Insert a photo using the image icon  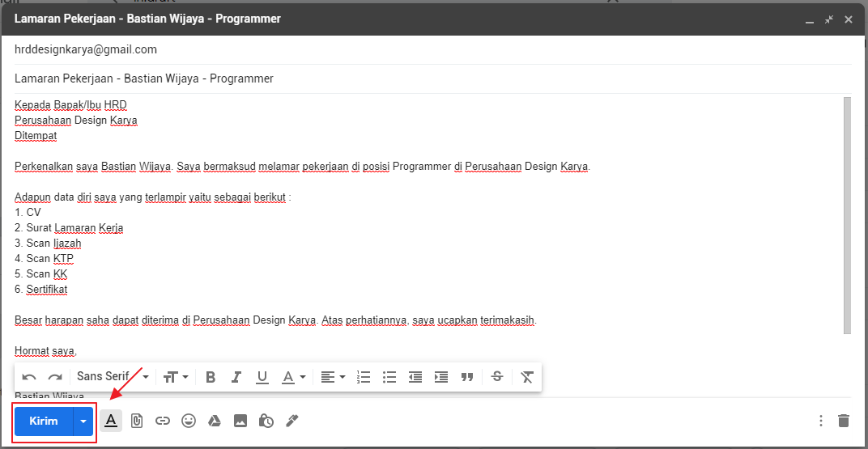pos(240,421)
